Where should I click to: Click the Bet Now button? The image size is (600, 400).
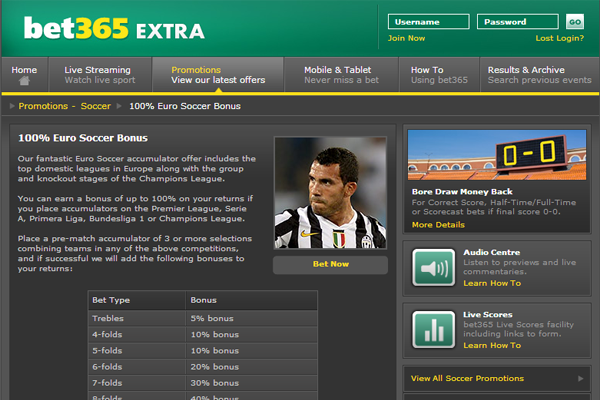click(x=330, y=264)
